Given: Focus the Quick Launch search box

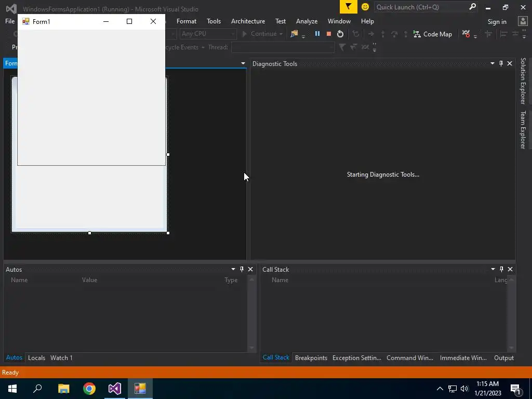Looking at the screenshot, I should (421, 7).
